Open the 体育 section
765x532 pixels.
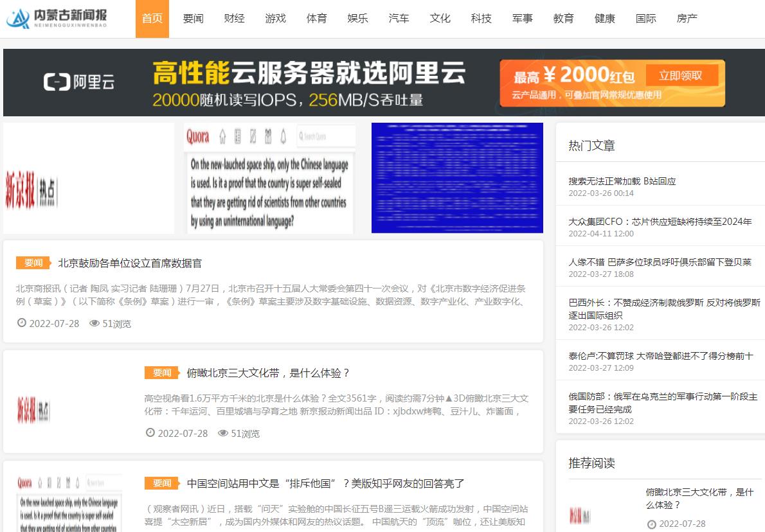[x=317, y=19]
